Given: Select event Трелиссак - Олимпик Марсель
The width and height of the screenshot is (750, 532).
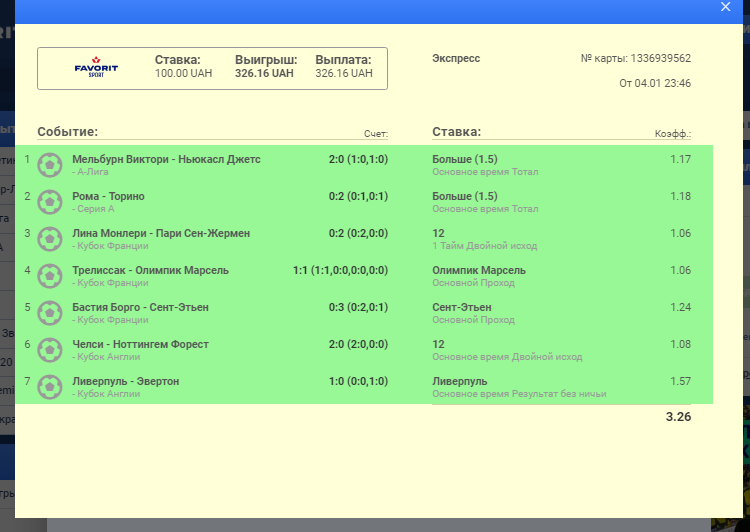Looking at the screenshot, I should coord(150,270).
